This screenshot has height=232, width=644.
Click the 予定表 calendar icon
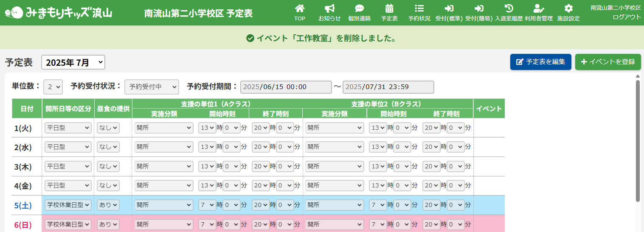point(389,9)
